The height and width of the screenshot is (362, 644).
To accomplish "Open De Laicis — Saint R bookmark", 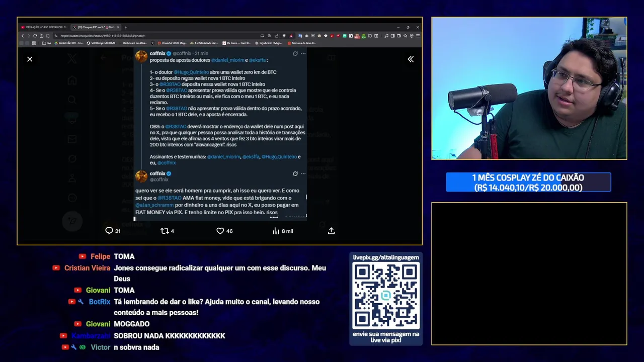I will 236,43.
